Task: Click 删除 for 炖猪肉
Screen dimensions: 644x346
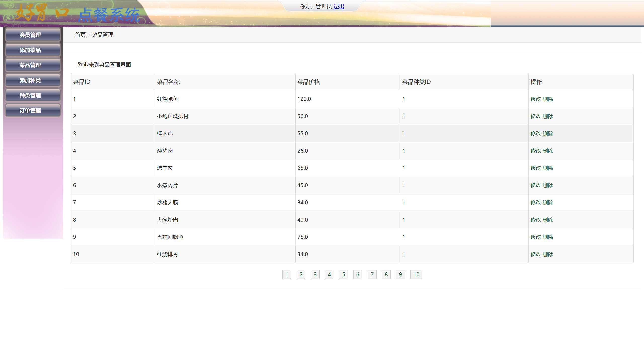Action: pos(548,151)
